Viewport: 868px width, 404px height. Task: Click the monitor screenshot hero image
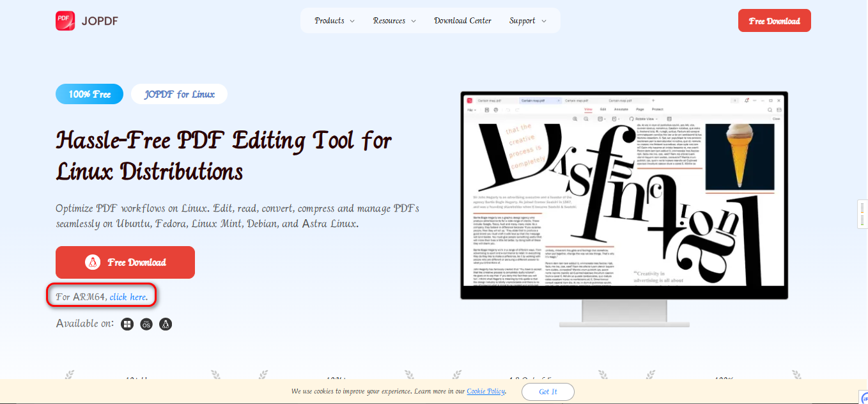624,208
